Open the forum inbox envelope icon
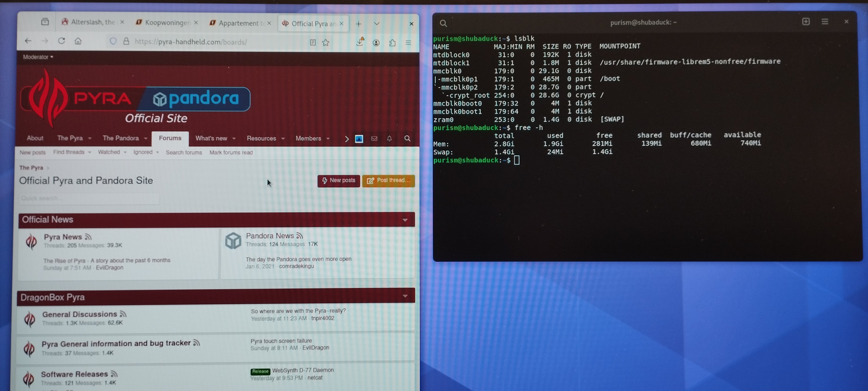 374,138
